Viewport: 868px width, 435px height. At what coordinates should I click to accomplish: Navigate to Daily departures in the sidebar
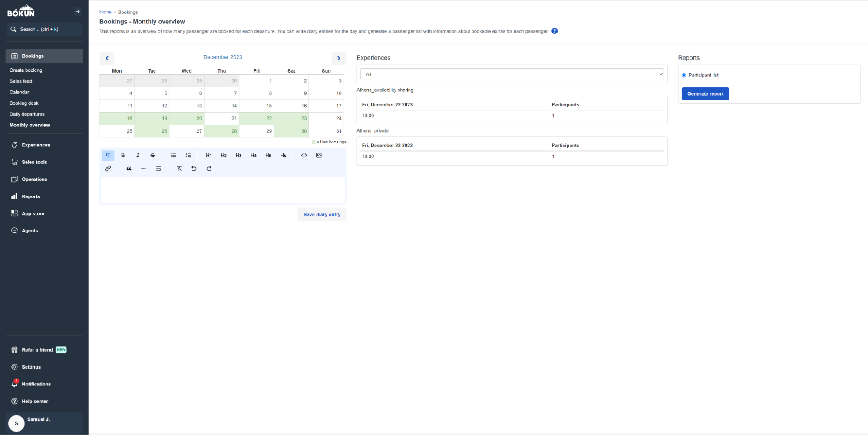[x=26, y=114]
